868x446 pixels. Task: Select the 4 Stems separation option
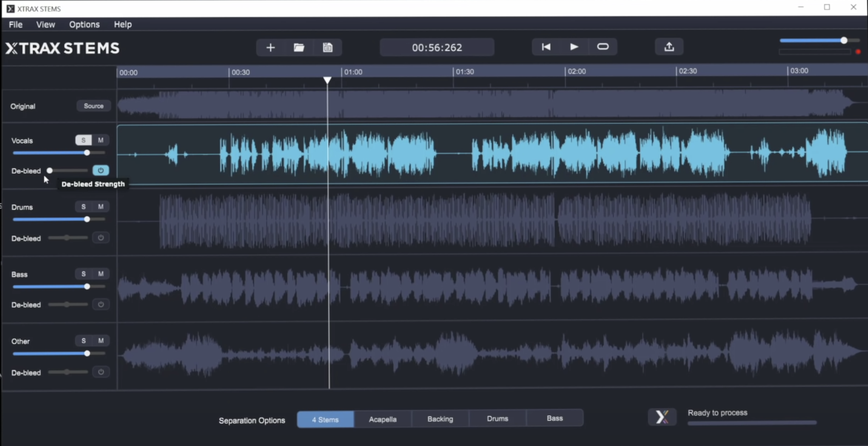[325, 419]
